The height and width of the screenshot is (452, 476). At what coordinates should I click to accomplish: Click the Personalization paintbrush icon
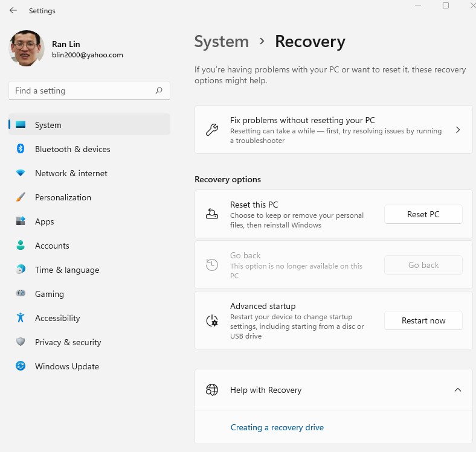[x=21, y=197]
